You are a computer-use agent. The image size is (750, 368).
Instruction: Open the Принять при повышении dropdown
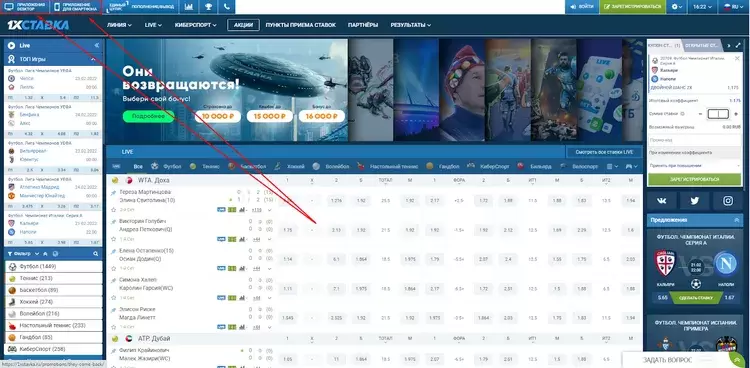[x=694, y=166]
